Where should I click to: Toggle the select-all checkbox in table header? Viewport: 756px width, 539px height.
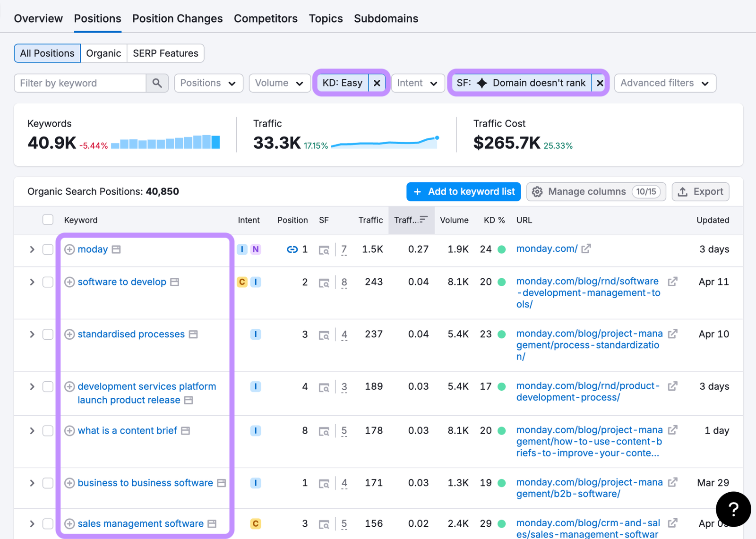coord(48,220)
